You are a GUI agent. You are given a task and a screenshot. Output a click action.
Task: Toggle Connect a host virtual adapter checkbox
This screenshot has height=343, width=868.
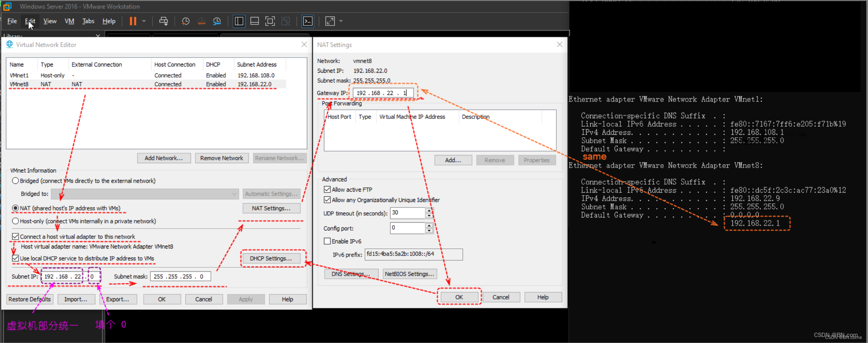tap(16, 236)
